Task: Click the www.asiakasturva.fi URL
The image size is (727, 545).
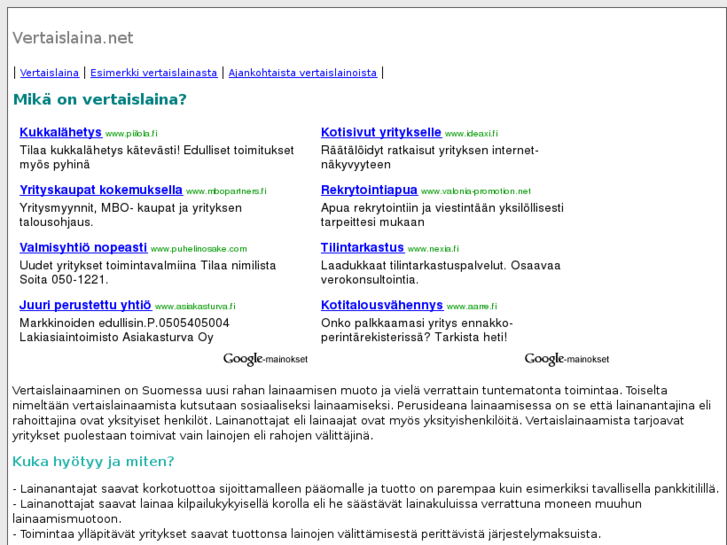Action: 195,307
